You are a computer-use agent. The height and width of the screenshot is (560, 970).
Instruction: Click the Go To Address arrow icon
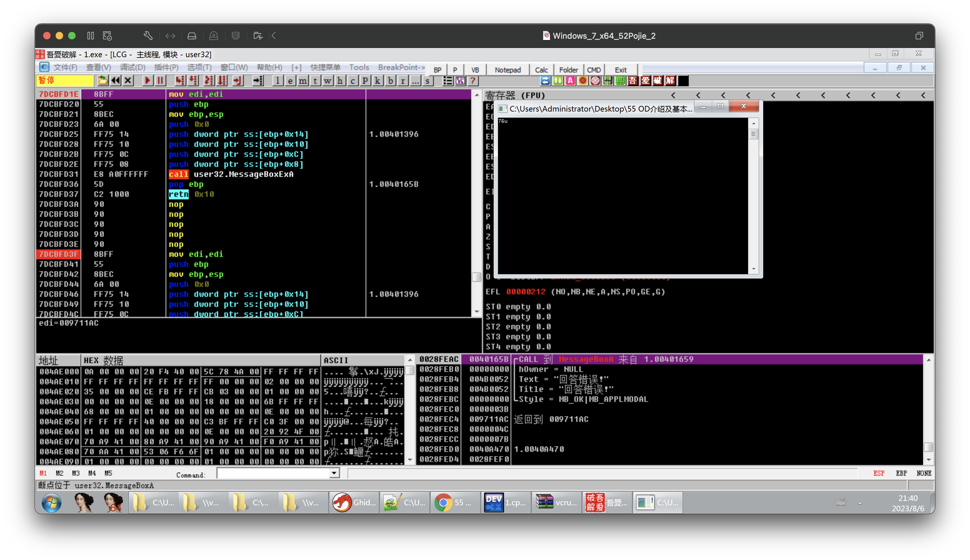258,80
